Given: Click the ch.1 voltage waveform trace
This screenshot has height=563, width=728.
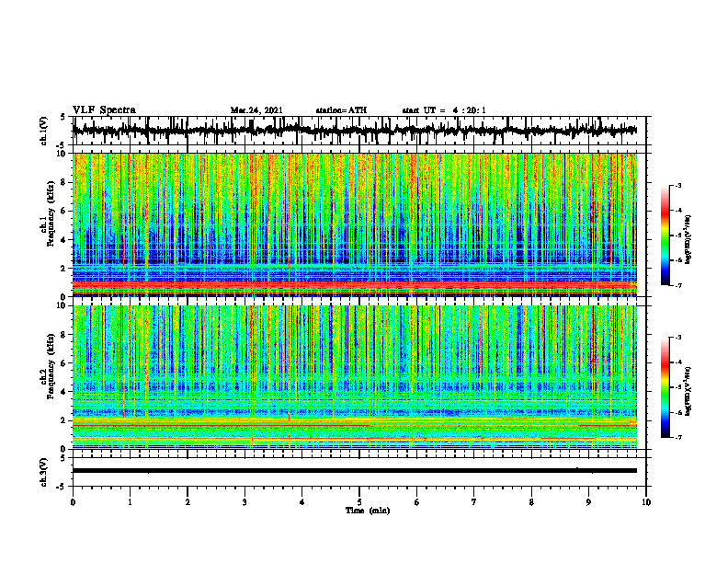Looking at the screenshot, I should point(355,131).
